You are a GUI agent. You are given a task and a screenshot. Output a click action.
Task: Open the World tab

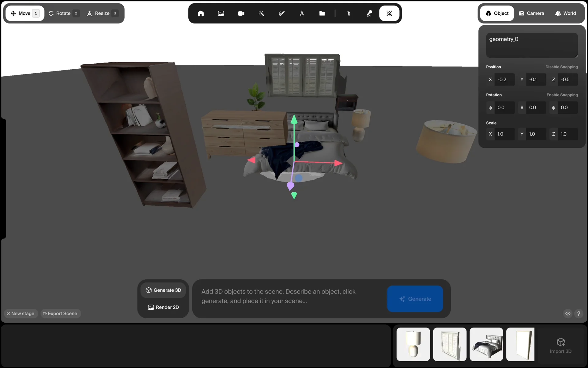point(566,13)
